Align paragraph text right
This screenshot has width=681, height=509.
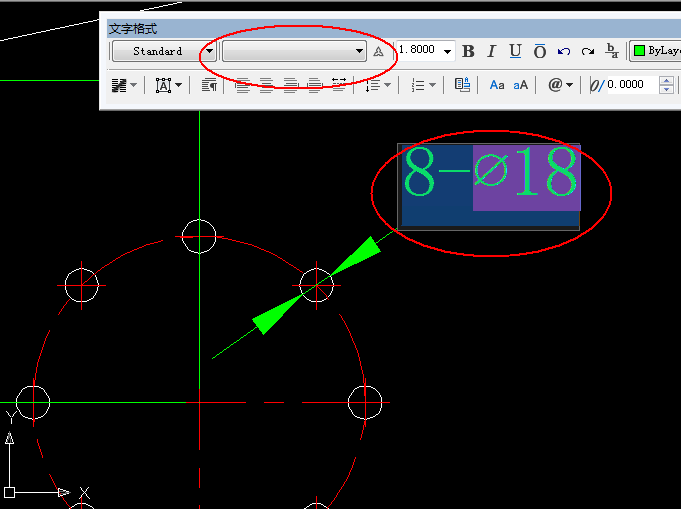[x=291, y=85]
